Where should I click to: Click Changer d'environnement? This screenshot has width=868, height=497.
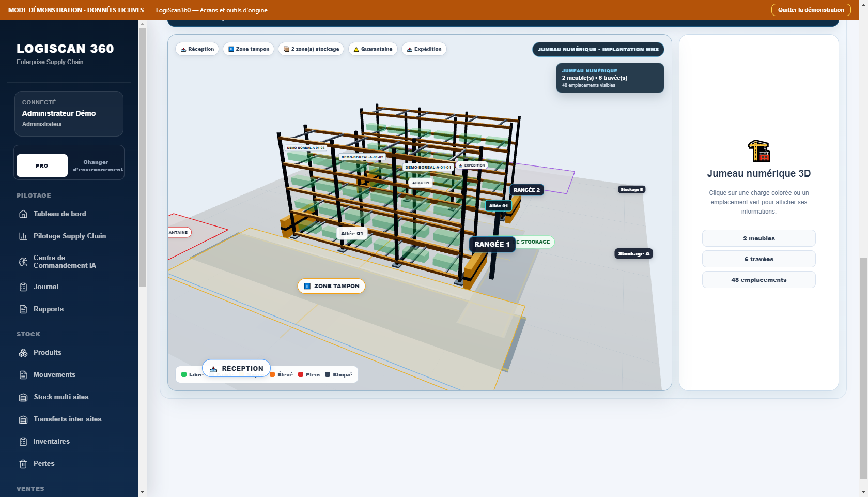[x=97, y=165]
